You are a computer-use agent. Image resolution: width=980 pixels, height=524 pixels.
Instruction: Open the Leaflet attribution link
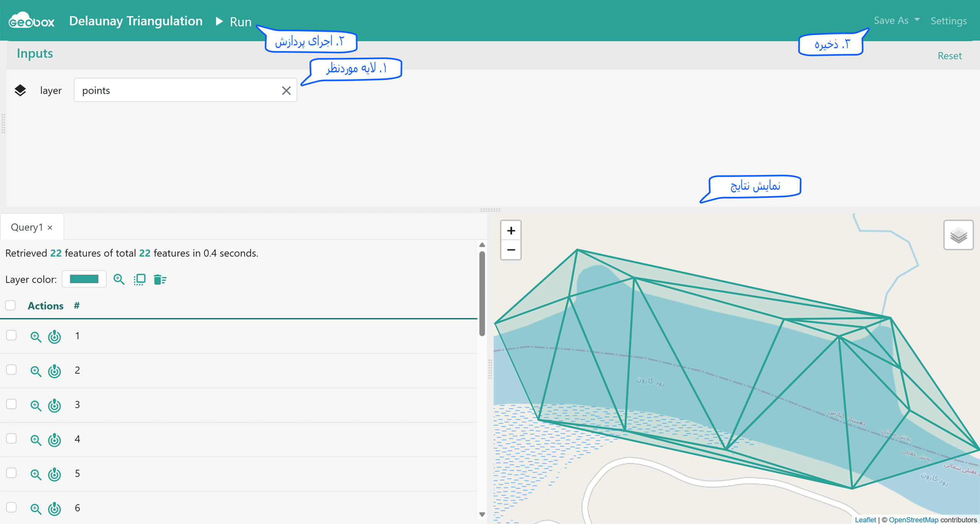click(865, 519)
